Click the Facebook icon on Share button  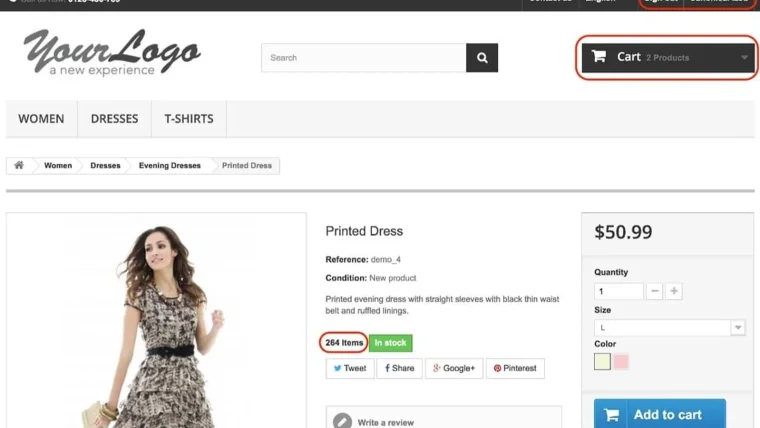click(x=387, y=368)
